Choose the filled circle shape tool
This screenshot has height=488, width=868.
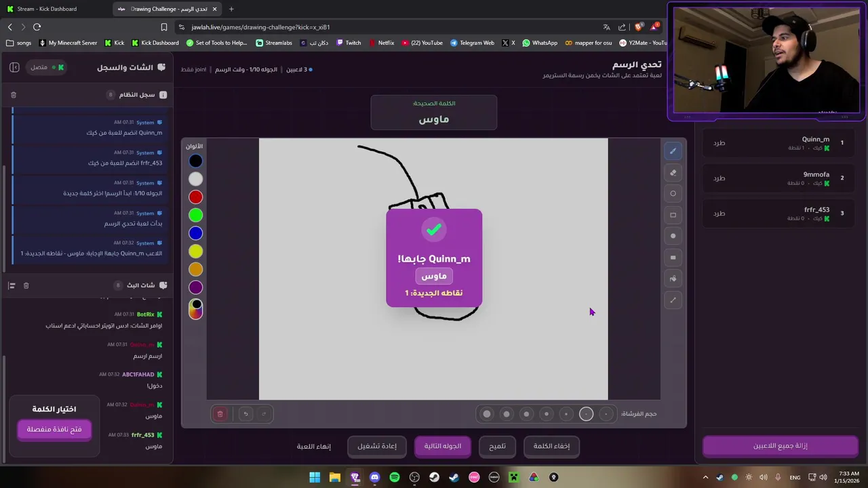(x=673, y=236)
